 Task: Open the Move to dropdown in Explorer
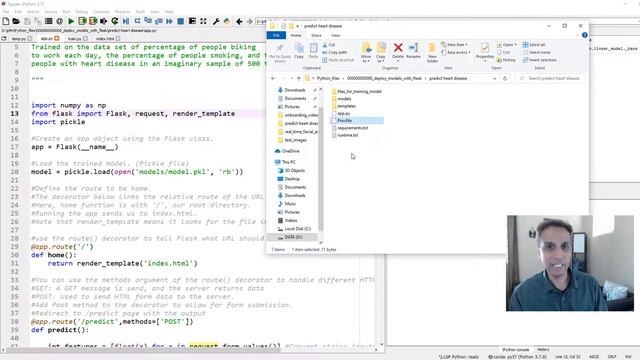point(366,53)
